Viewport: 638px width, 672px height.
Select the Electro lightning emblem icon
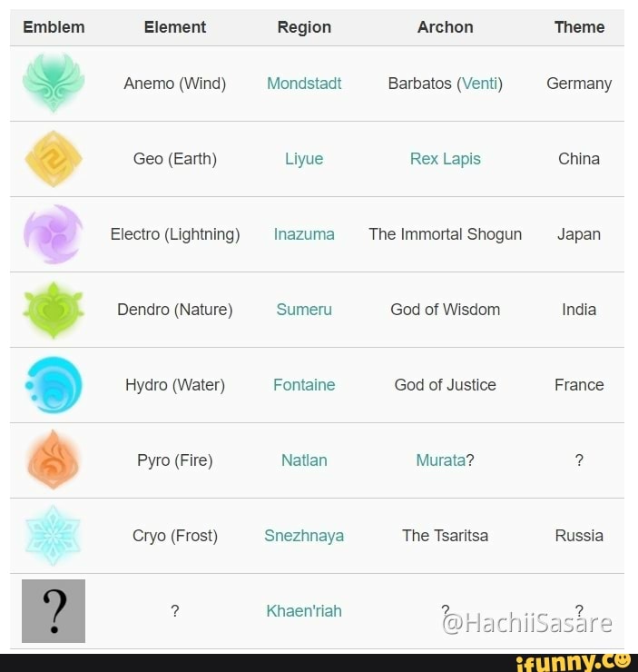[x=54, y=234]
